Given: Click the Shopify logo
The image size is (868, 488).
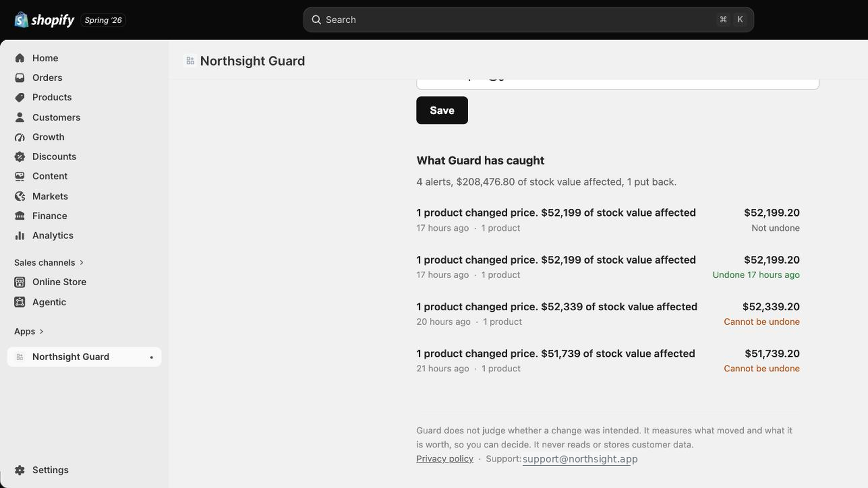Looking at the screenshot, I should pyautogui.click(x=44, y=20).
